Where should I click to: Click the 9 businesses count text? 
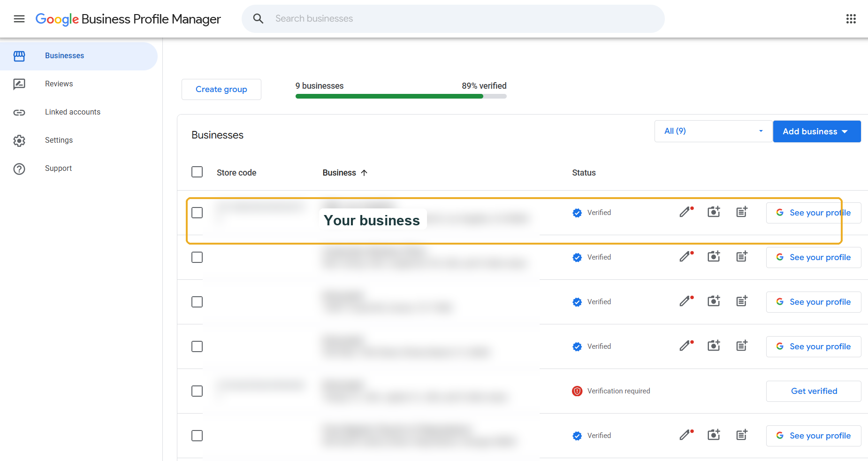[x=320, y=86]
